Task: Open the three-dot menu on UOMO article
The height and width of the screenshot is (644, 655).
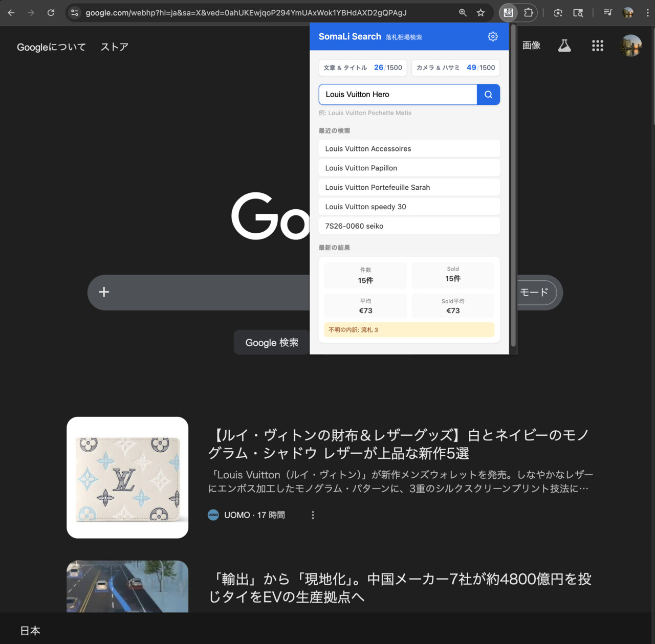Action: click(x=313, y=515)
